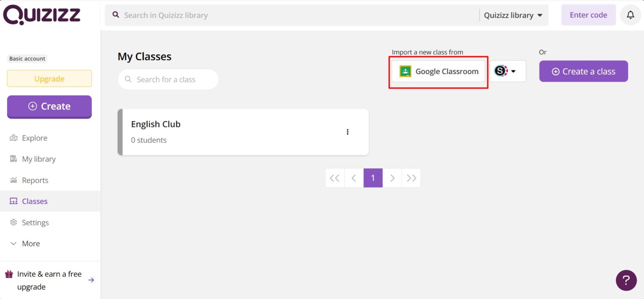Screen dimensions: 644x299
Task: Click the gift icon next to Invite
Action: (x=9, y=273)
